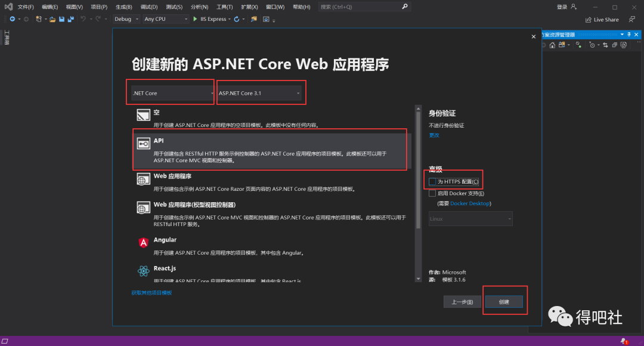Click the Sign in (登录) text

[x=562, y=7]
